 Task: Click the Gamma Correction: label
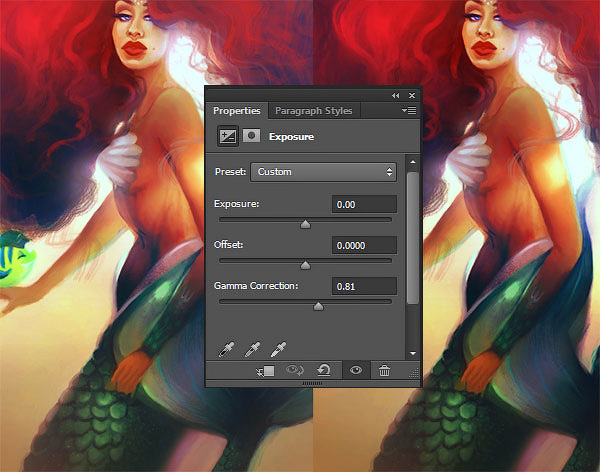(x=256, y=286)
